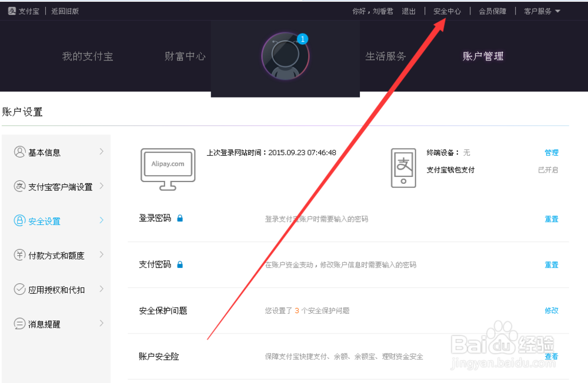Click the 账户安全险 row label

tap(159, 357)
